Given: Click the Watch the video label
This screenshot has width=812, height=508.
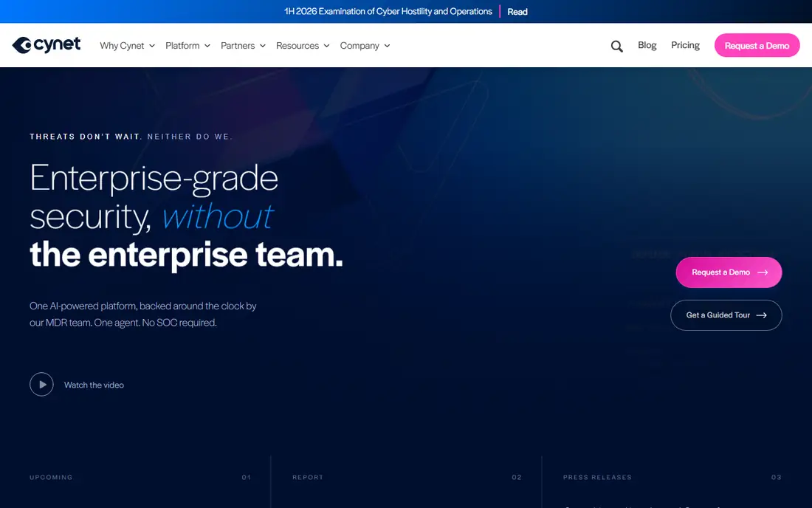Looking at the screenshot, I should pos(94,385).
